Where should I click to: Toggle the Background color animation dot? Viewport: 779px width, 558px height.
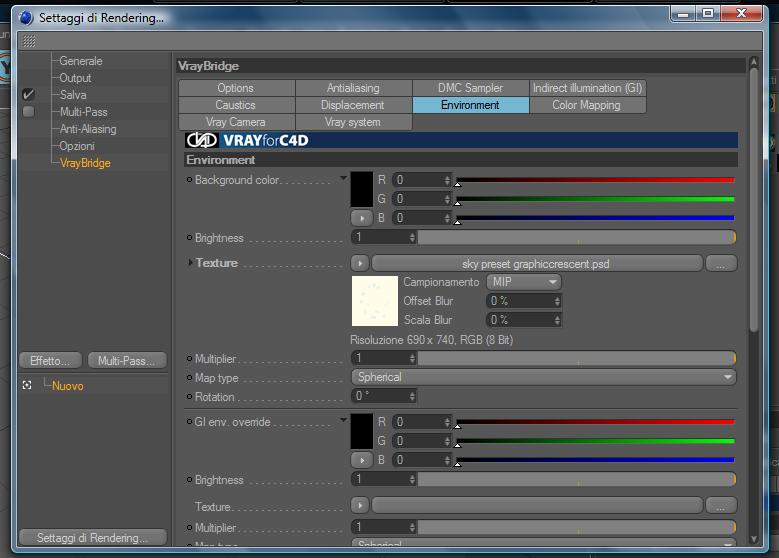tap(189, 180)
